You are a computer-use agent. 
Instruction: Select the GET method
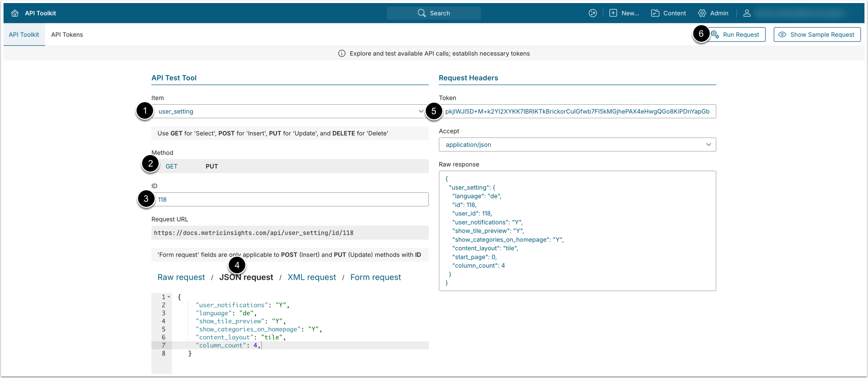click(171, 166)
